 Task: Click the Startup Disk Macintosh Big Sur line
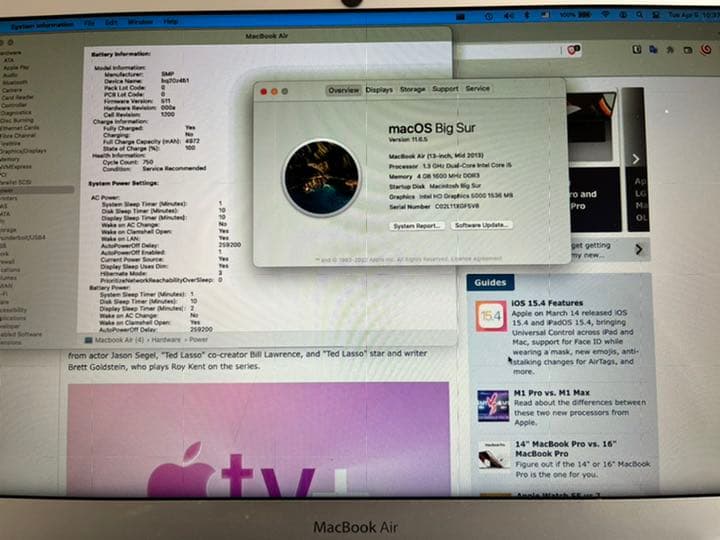435,186
